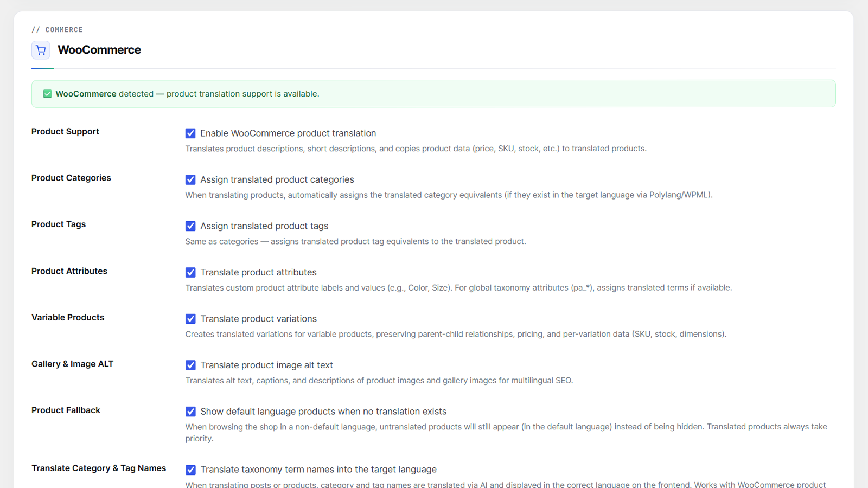Toggle Show default language products checkbox
The width and height of the screenshot is (868, 488).
(x=190, y=412)
